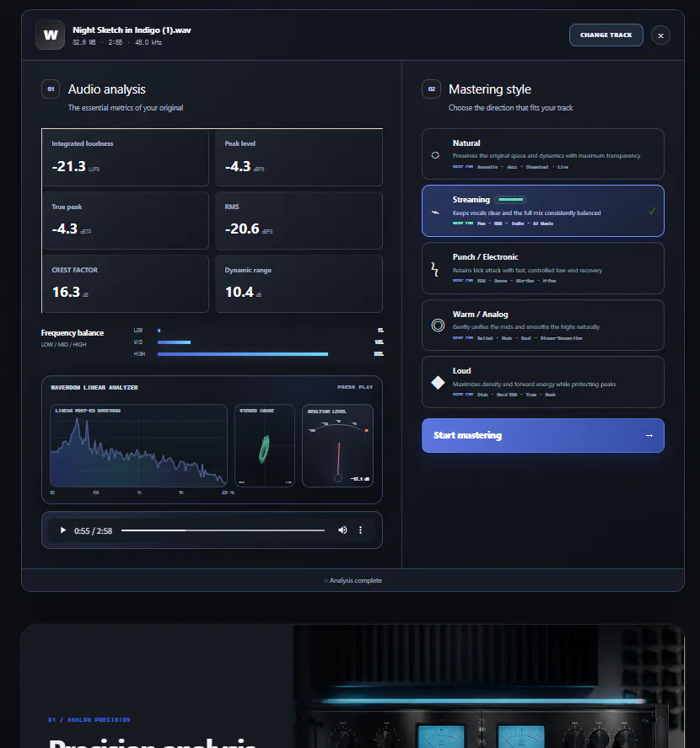Seek along the audio progress bar
This screenshot has width=700, height=748.
pyautogui.click(x=223, y=530)
